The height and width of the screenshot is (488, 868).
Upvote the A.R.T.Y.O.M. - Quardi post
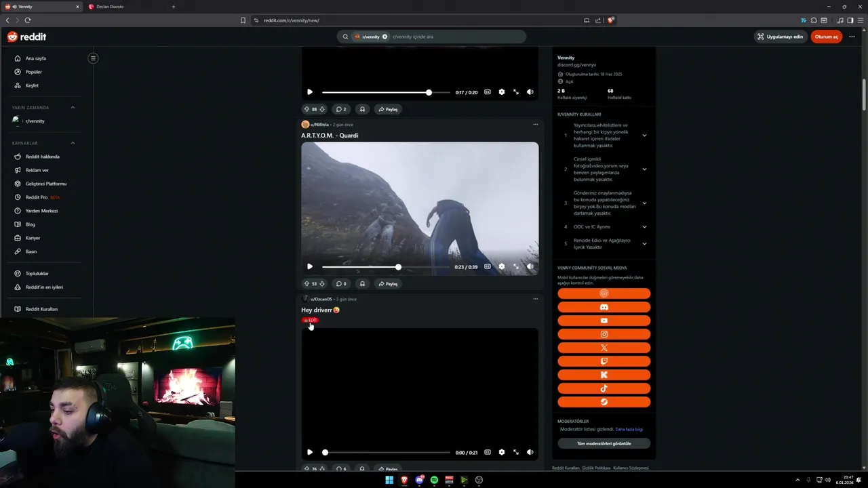[307, 284]
